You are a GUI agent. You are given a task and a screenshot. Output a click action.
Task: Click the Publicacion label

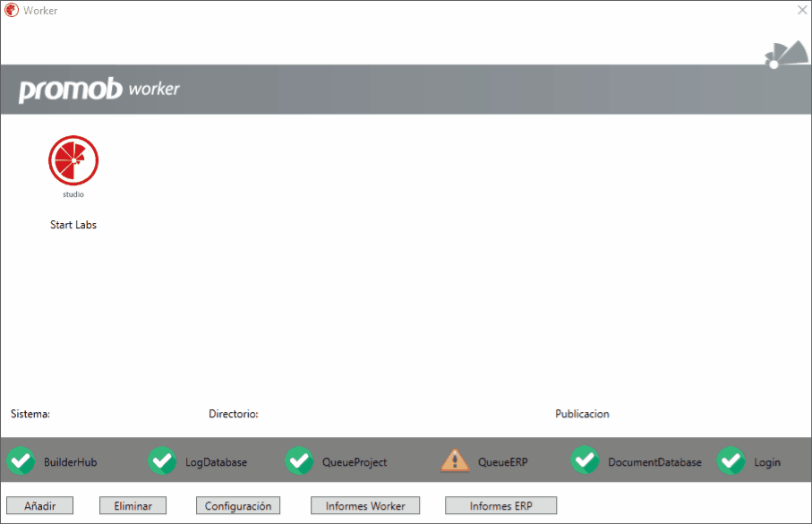pos(582,414)
